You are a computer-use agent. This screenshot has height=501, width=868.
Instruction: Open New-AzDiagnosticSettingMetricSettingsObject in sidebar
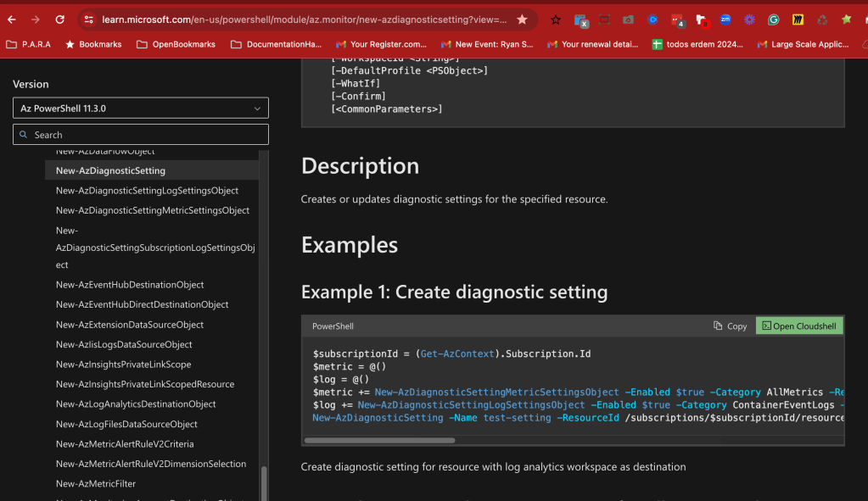(152, 210)
